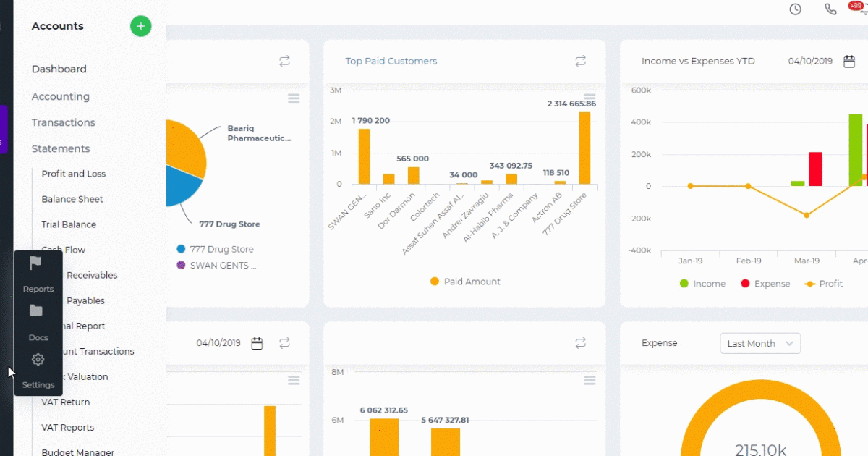The width and height of the screenshot is (868, 456).
Task: Click the red Mar-19 Expense bar
Action: [815, 169]
